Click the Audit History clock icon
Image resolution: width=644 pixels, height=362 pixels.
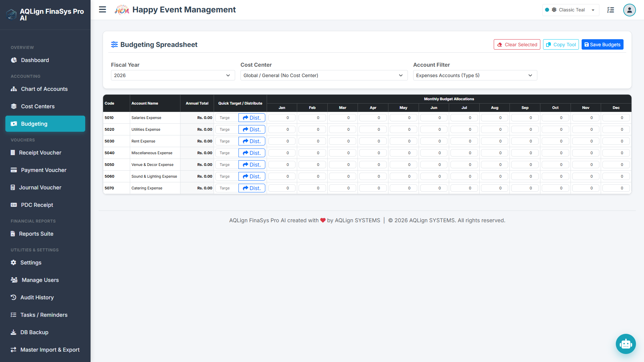click(x=13, y=297)
